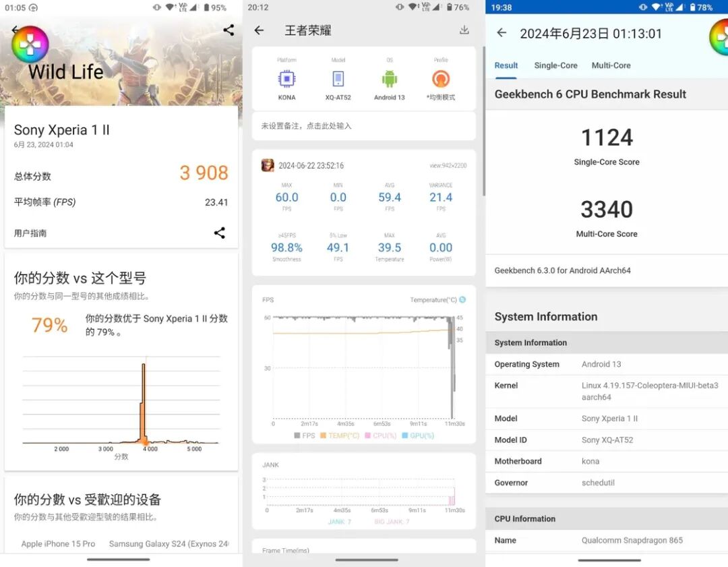
Task: Tap the download icon beside 王者荣耀 title
Action: tap(464, 30)
